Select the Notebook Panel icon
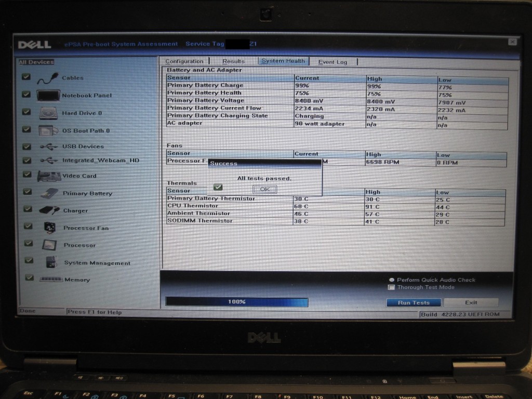 point(48,96)
